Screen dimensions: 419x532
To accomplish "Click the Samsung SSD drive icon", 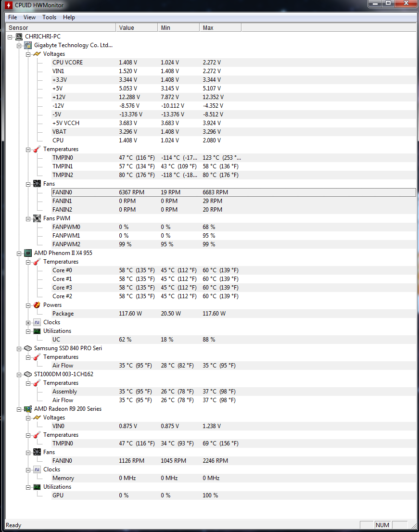I will pos(28,348).
